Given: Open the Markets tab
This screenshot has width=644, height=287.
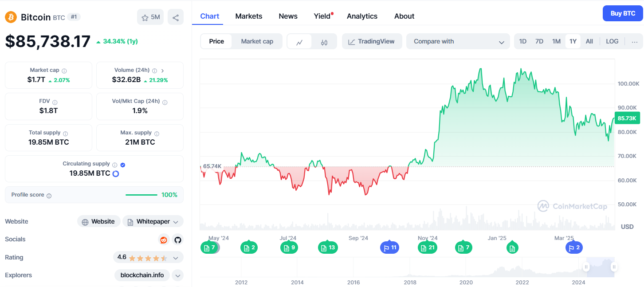Looking at the screenshot, I should tap(249, 16).
